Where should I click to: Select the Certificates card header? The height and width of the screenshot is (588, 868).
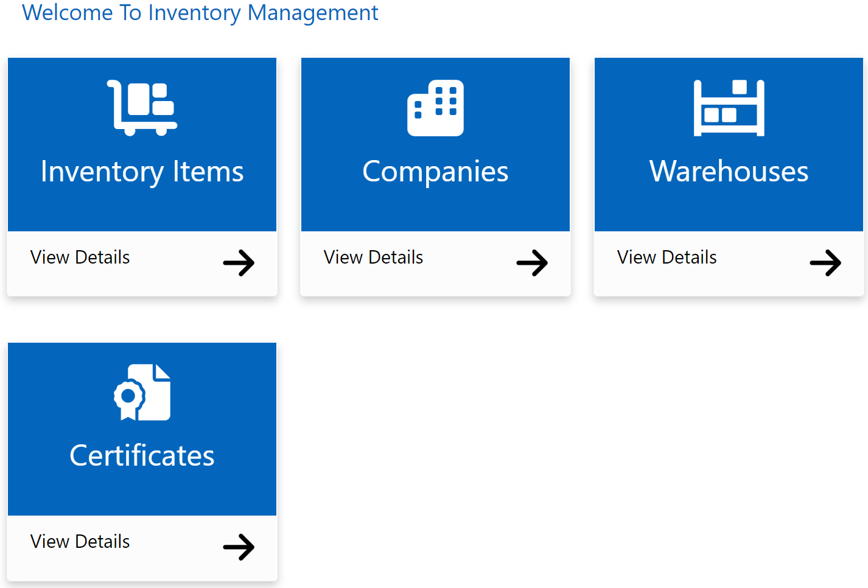(x=142, y=429)
